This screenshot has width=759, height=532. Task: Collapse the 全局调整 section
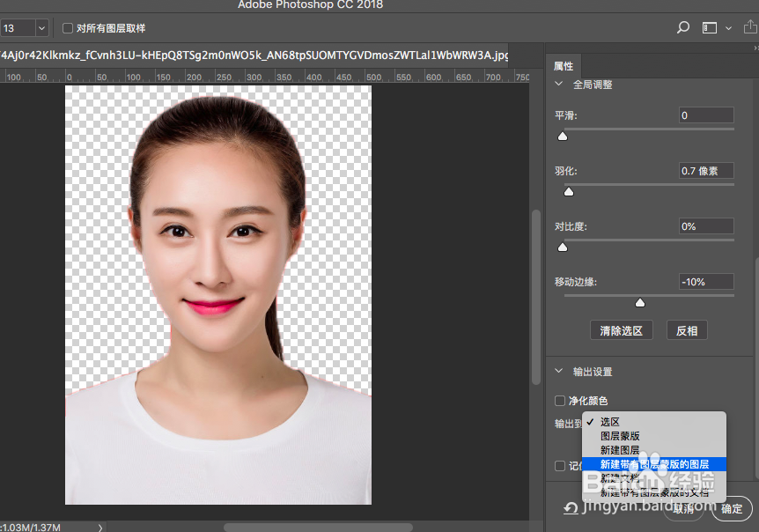tap(558, 84)
